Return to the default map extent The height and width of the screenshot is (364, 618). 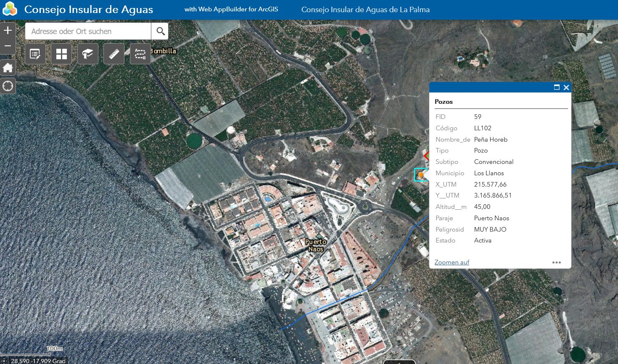pyautogui.click(x=8, y=68)
